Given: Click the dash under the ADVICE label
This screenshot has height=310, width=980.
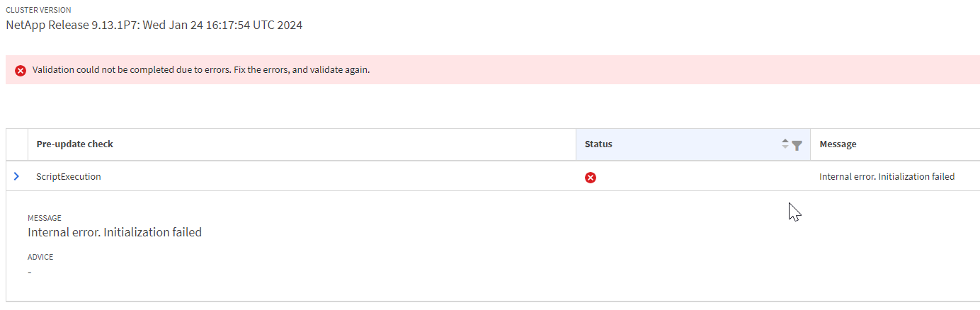Looking at the screenshot, I should click(30, 272).
